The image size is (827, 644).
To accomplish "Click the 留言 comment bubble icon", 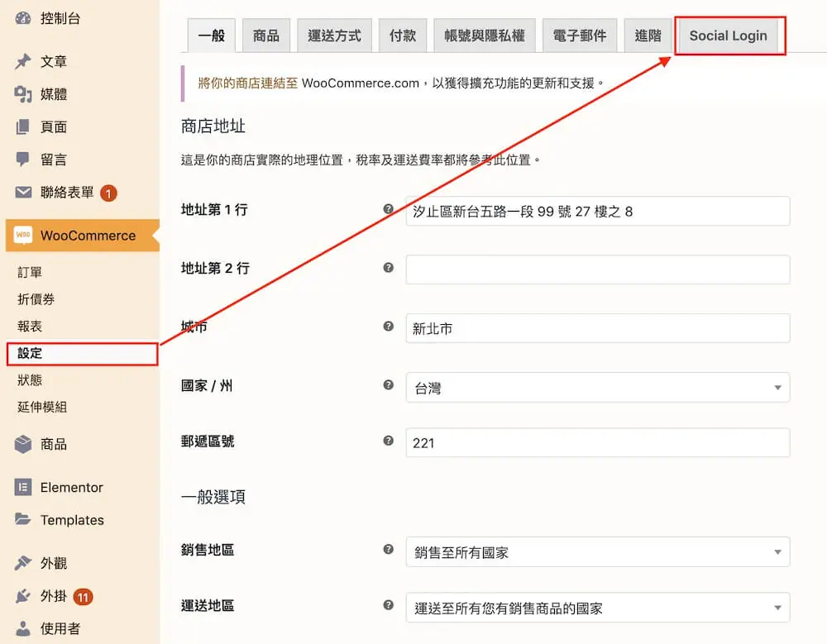I will (x=23, y=160).
